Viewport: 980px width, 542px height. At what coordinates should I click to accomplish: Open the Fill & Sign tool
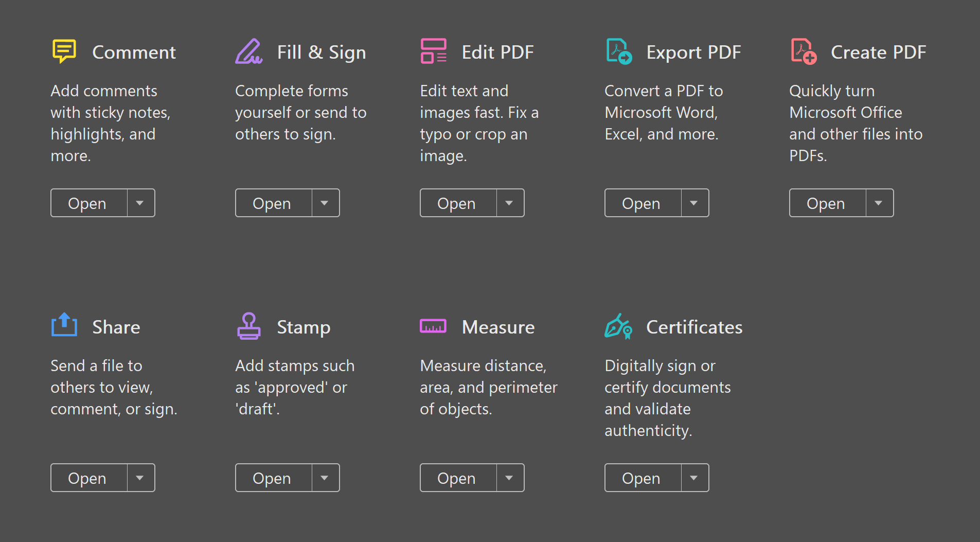[x=272, y=203]
